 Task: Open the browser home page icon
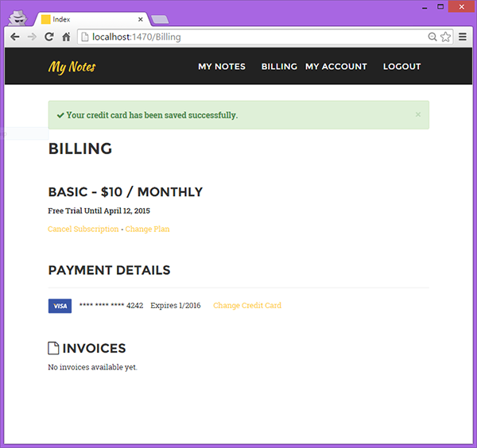(66, 37)
